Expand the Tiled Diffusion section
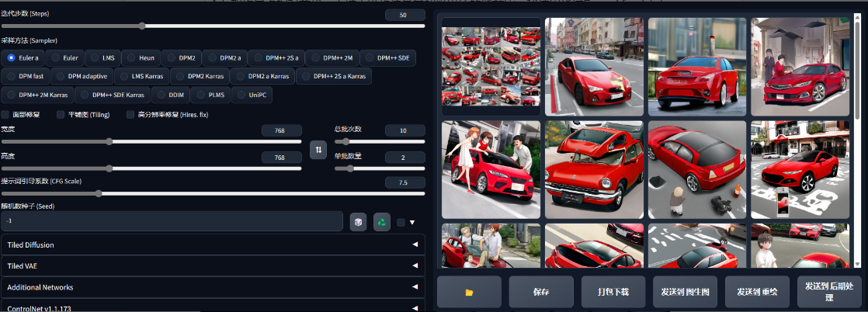This screenshot has width=868, height=312. coord(213,244)
